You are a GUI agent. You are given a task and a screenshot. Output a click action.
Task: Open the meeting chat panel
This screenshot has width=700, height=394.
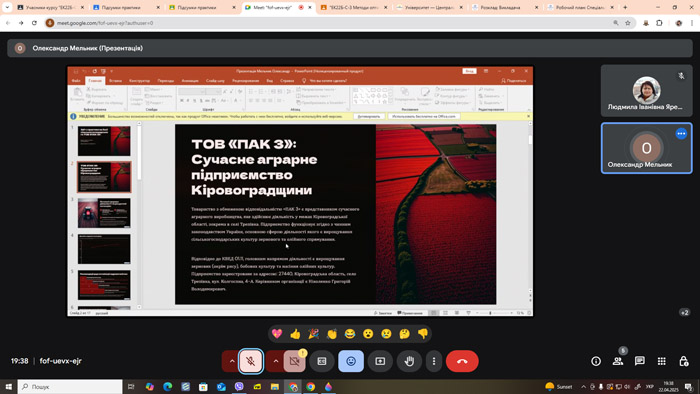pos(640,361)
